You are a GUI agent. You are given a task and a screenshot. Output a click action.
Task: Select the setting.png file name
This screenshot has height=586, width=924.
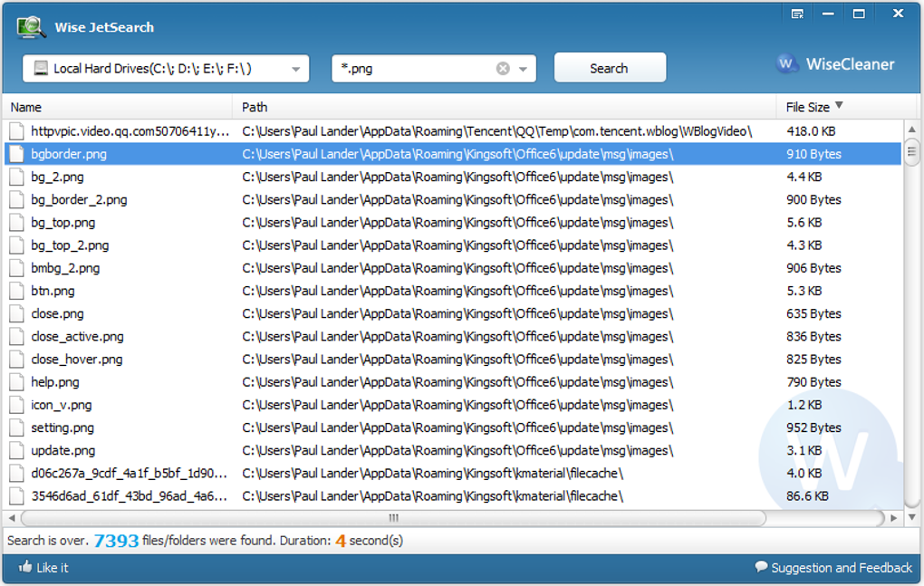click(63, 428)
